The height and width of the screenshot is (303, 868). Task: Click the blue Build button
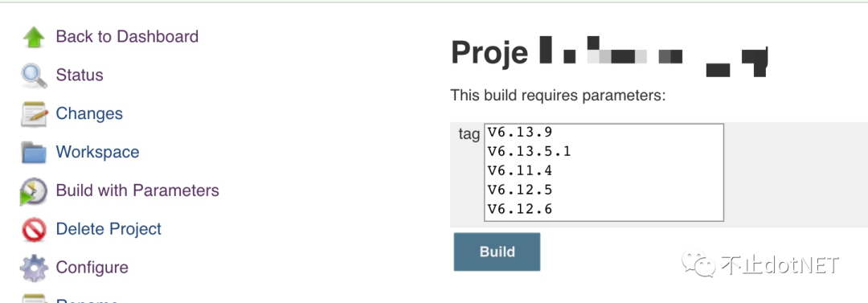pos(497,252)
